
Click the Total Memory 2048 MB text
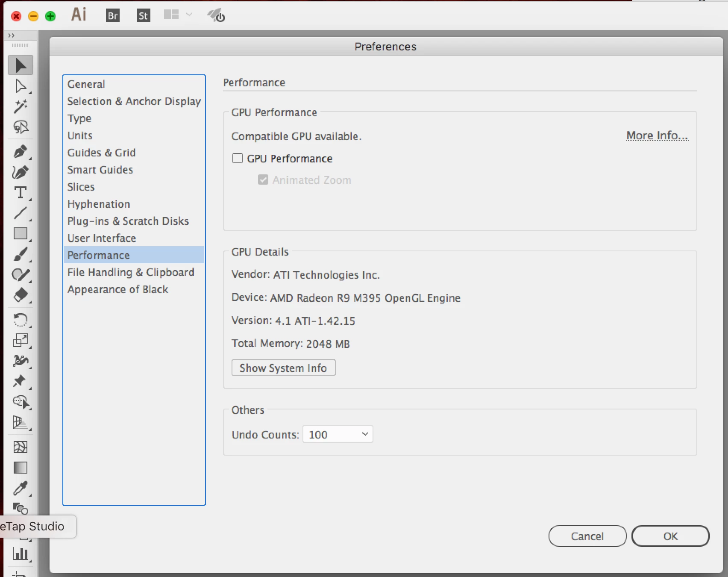[x=291, y=344]
